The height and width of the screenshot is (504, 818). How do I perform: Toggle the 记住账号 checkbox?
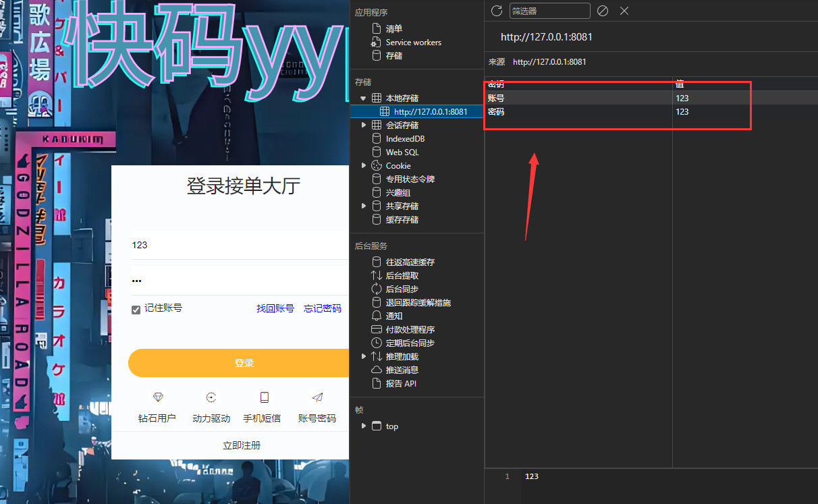coord(136,310)
